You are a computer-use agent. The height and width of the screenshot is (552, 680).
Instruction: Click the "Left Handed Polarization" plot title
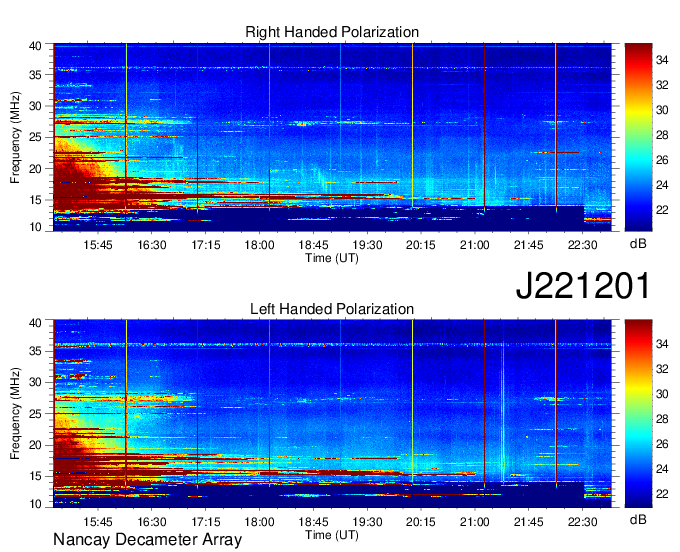point(332,309)
